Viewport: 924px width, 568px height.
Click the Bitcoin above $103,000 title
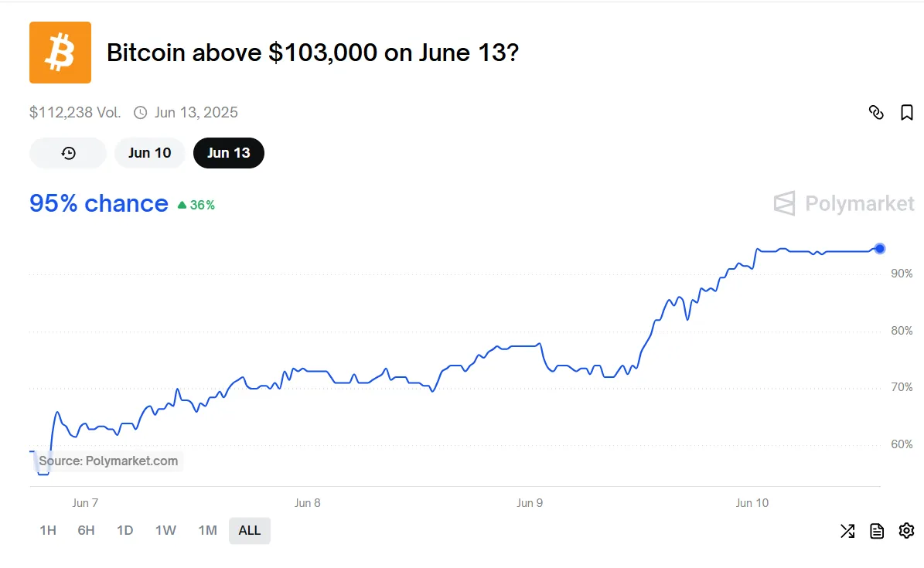point(312,53)
